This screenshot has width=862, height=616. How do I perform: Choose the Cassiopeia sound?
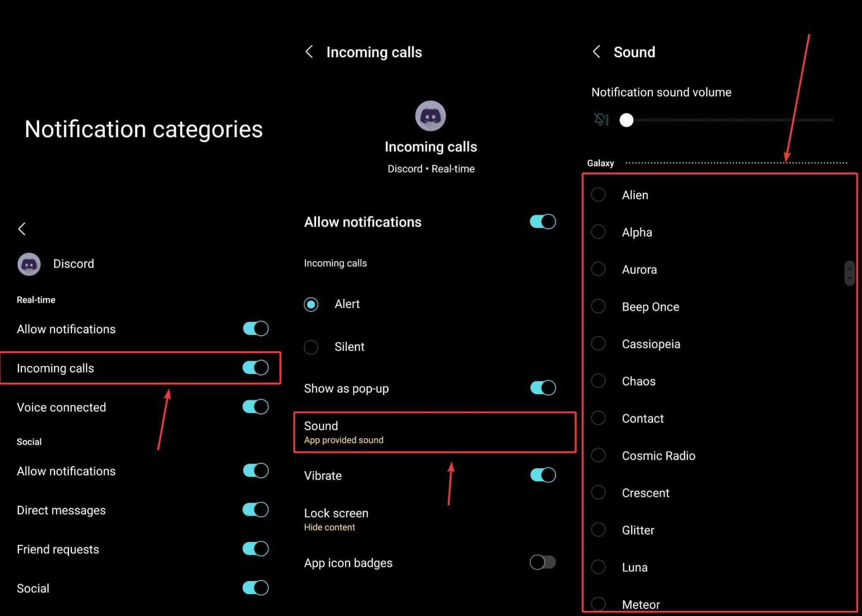point(598,344)
